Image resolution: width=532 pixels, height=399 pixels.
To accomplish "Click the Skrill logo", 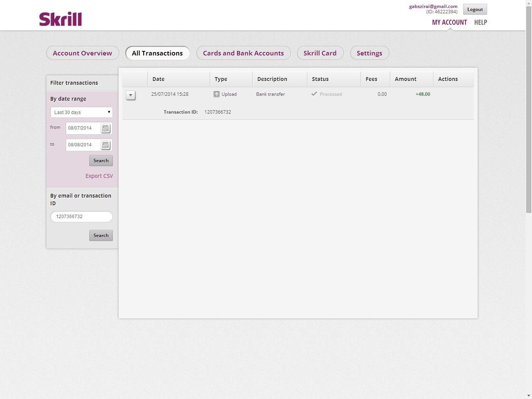I will [60, 19].
